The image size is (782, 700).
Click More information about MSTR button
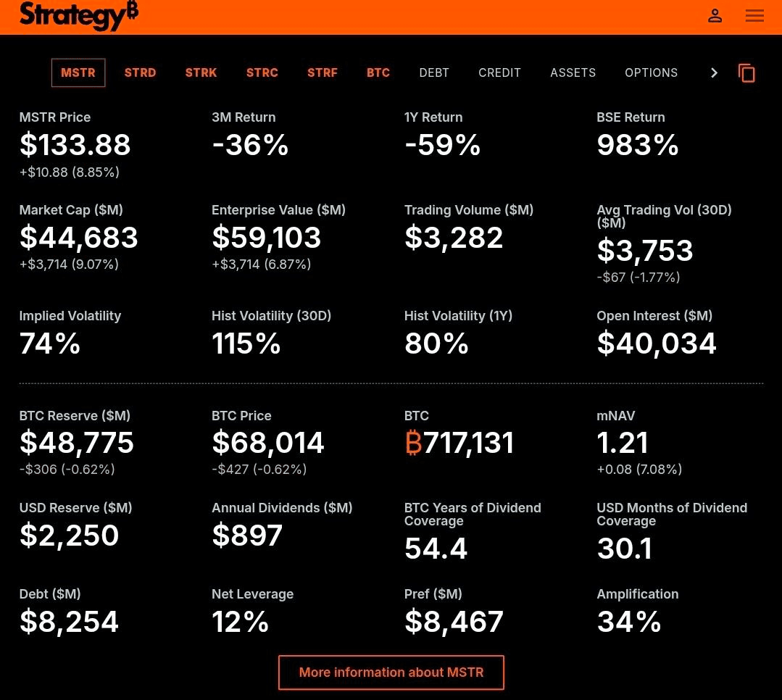[391, 672]
